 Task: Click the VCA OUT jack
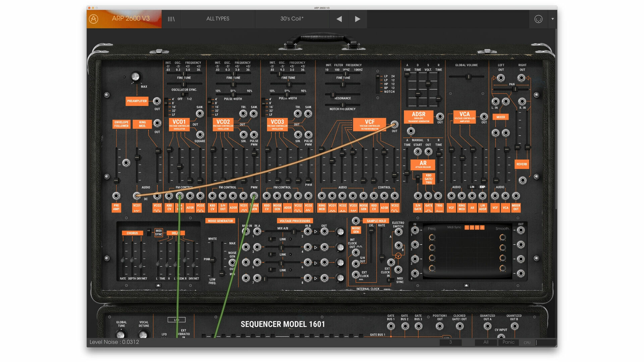[484, 116]
